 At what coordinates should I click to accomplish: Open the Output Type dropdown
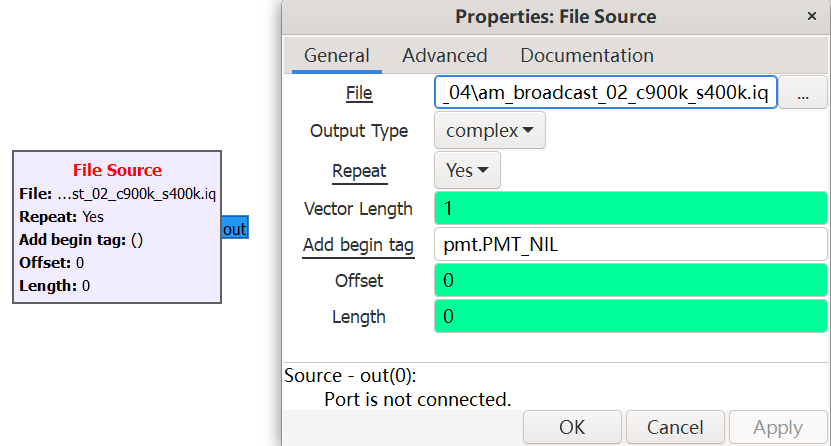(489, 131)
